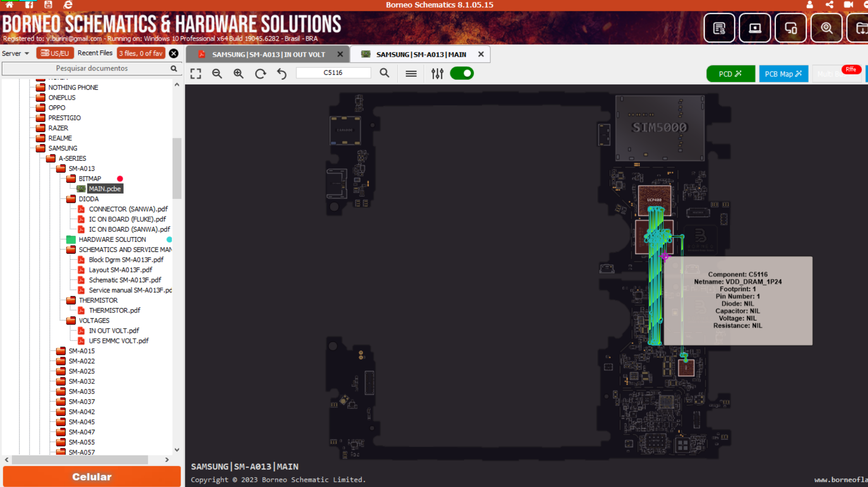Image resolution: width=868 pixels, height=487 pixels.
Task: Open the magnifier search header icon
Action: [x=826, y=28]
